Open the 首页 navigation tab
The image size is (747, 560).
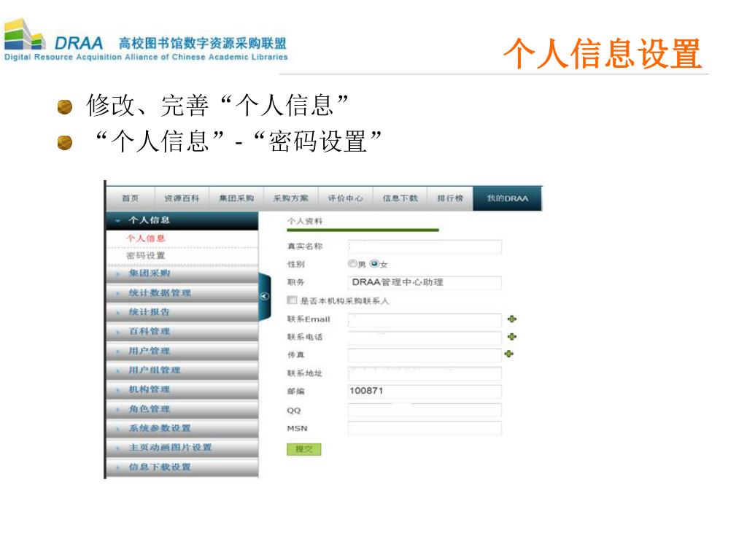coord(130,198)
